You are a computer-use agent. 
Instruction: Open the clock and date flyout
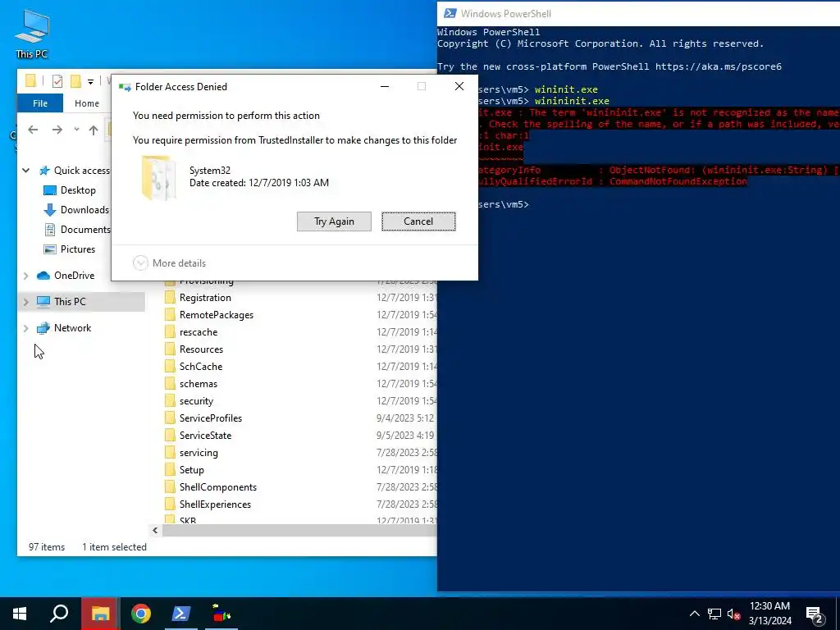[x=769, y=614]
